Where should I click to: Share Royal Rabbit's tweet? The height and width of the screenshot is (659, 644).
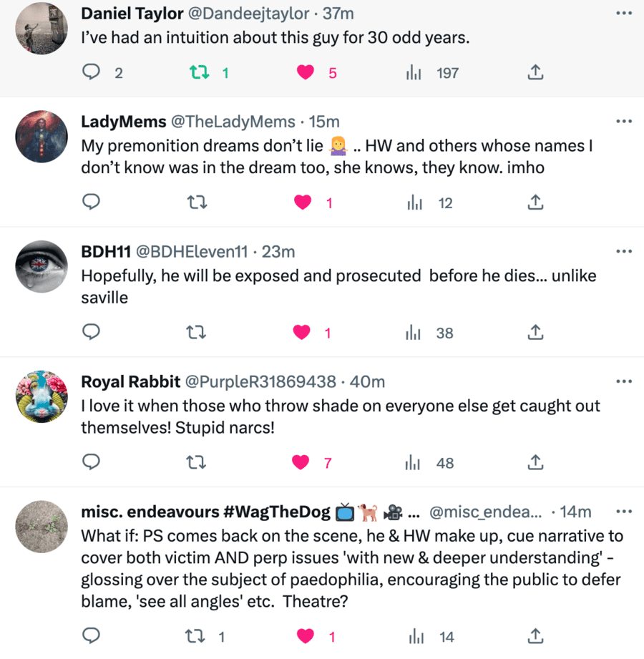click(535, 462)
